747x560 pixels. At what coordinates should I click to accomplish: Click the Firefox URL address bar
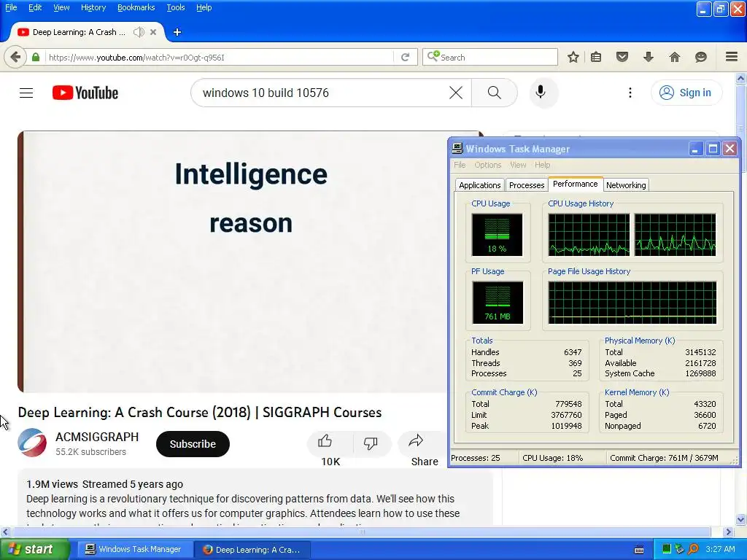(220, 57)
